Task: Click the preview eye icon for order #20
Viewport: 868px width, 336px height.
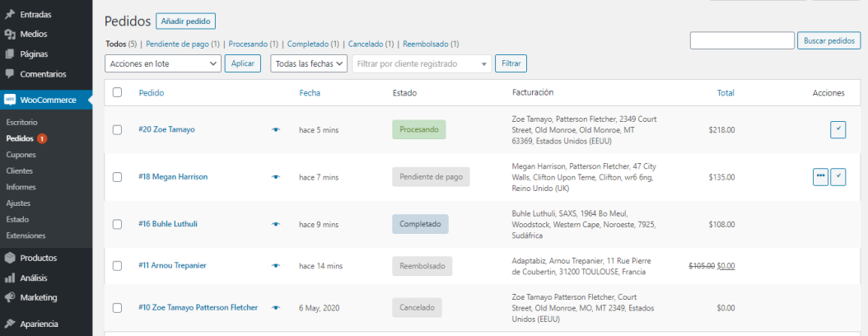Action: [276, 130]
